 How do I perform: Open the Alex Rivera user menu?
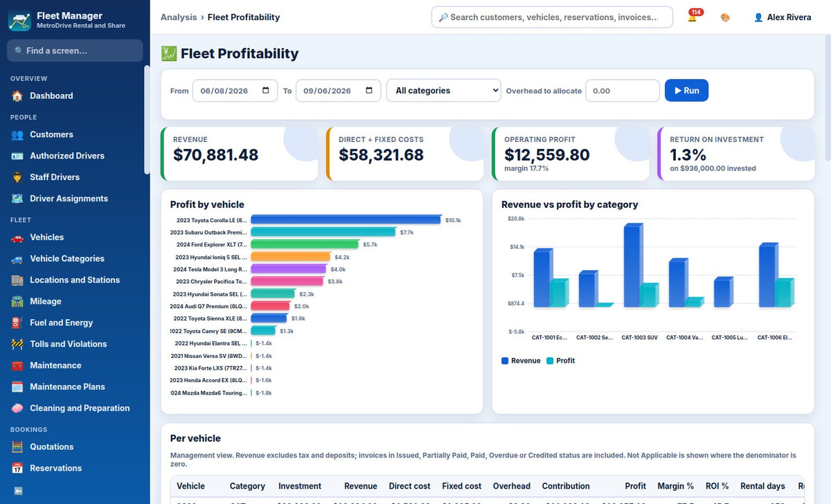[782, 17]
